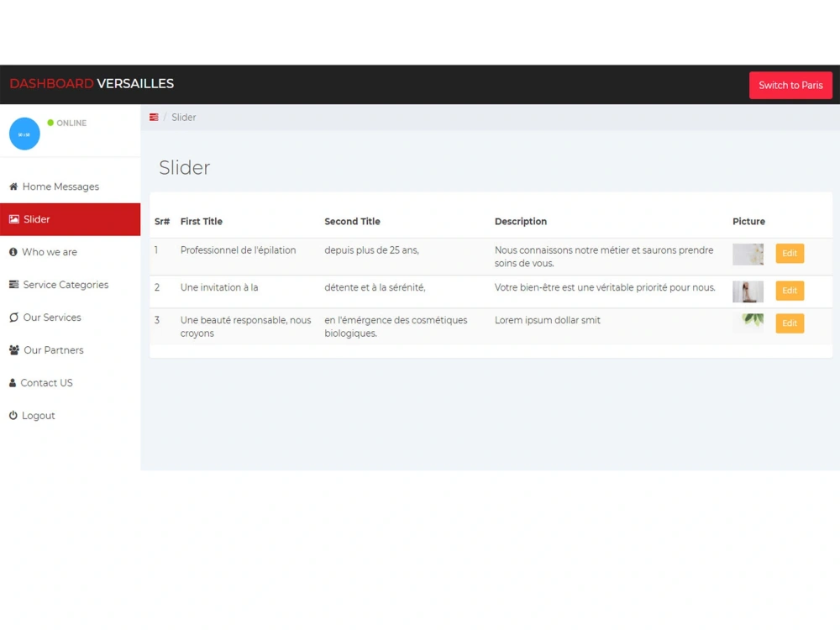Screen dimensions: 840x630
Task: Click the Switch to Paris button
Action: point(790,85)
